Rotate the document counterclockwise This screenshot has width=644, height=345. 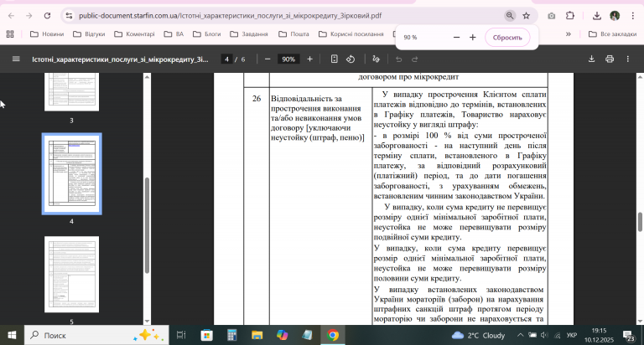pos(351,59)
